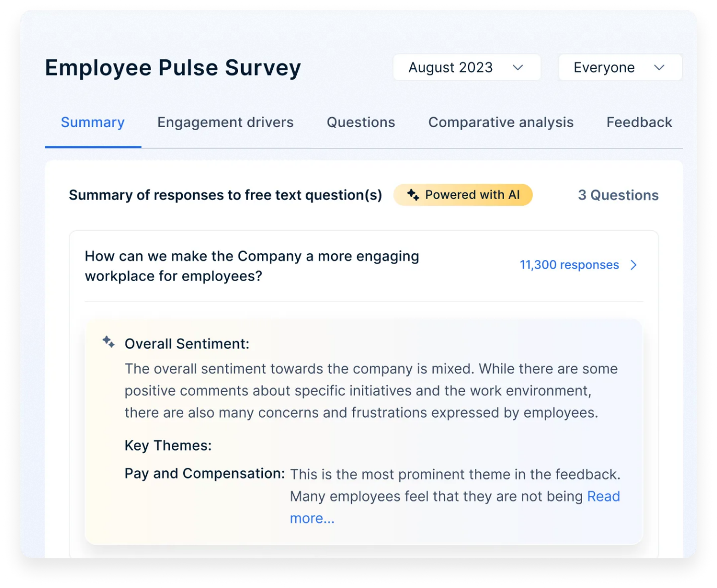Screen dimensions: 717x588
Task: Open the Comparative analysis tab
Action: (x=500, y=122)
